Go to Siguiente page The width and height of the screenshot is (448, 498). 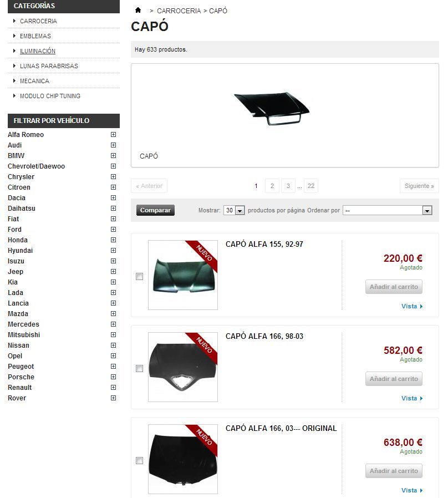click(419, 186)
